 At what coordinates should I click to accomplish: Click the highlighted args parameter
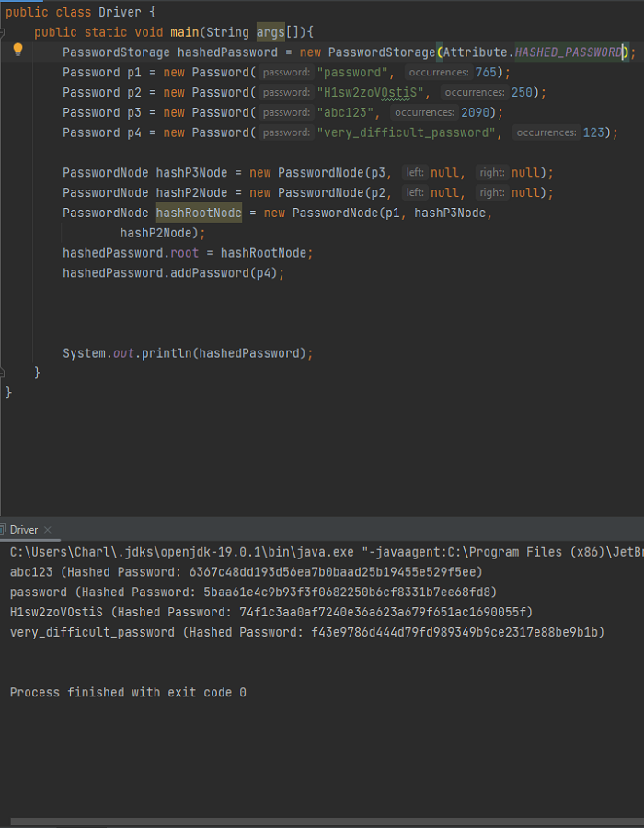(270, 32)
